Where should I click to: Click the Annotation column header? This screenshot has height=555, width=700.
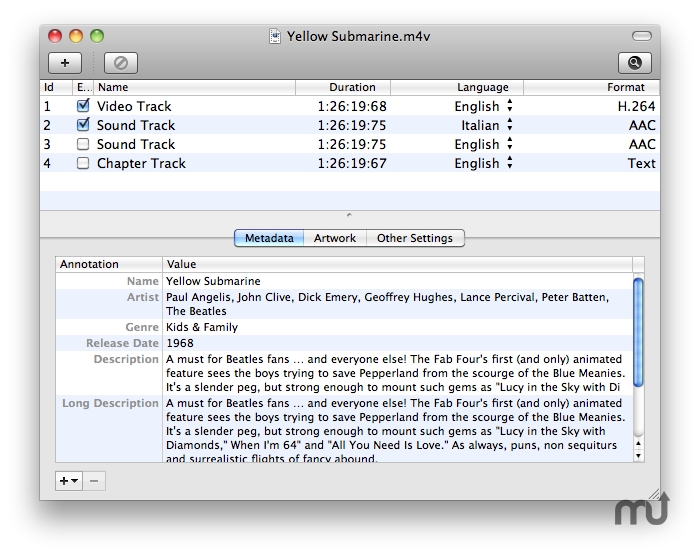point(109,264)
